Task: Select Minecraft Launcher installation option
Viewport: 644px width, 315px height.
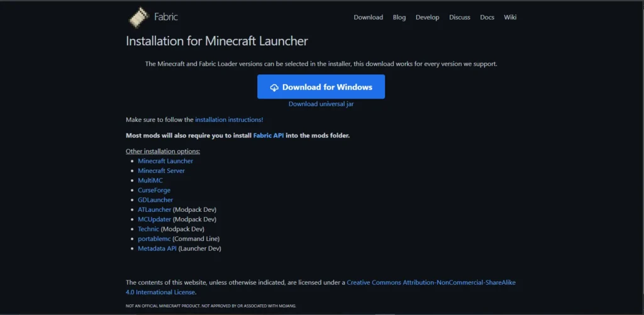Action: [165, 161]
